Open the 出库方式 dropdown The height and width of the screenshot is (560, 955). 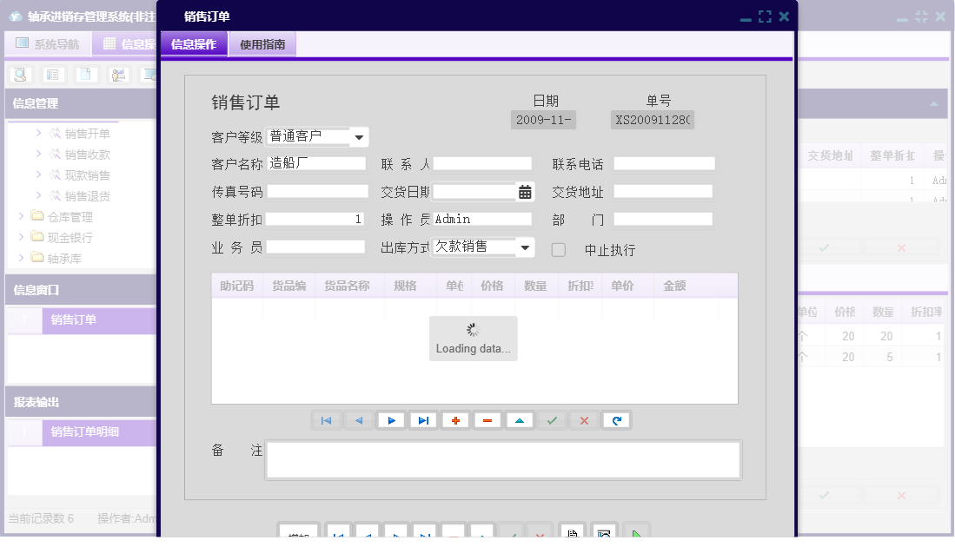pos(523,247)
